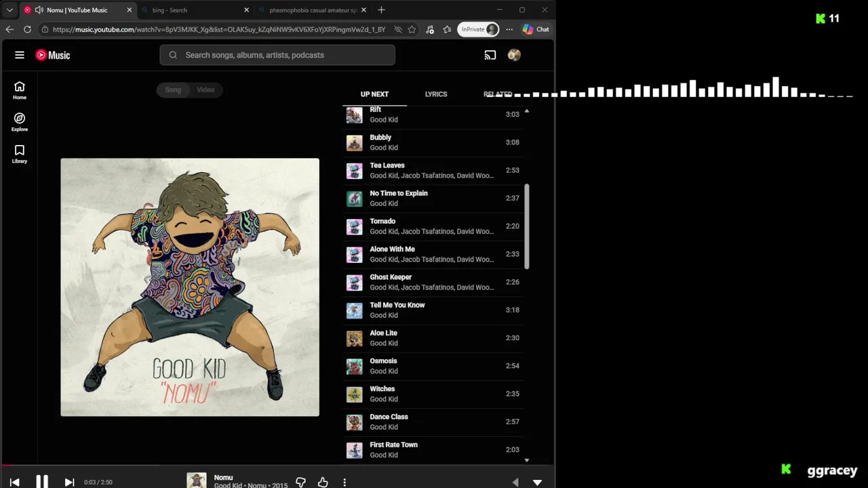This screenshot has height=488, width=868.
Task: Seek on the song progress bar
Action: tap(277, 466)
